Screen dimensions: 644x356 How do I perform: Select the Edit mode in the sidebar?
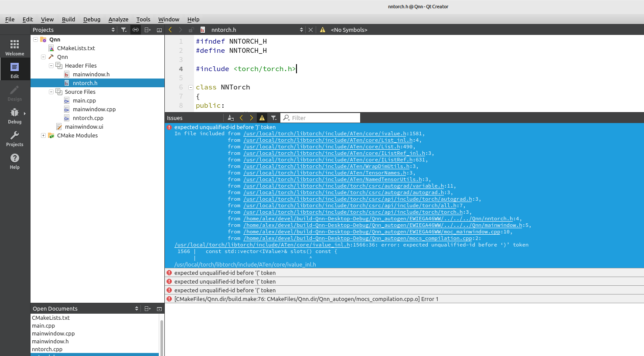tap(14, 69)
